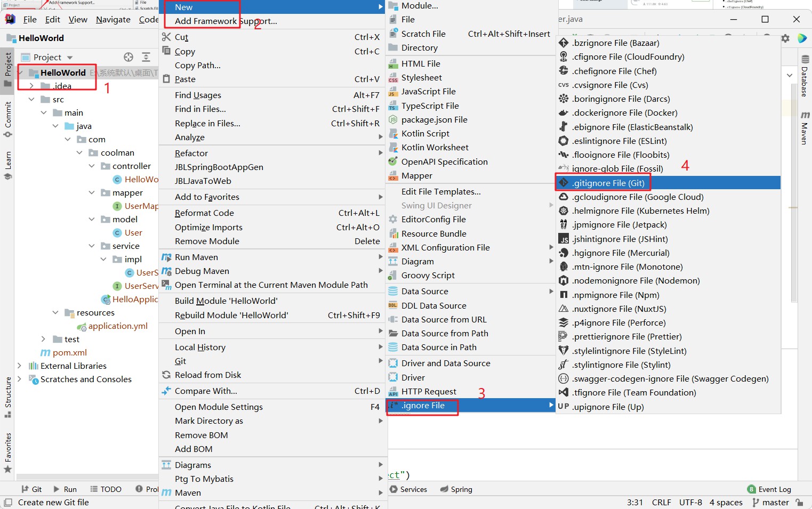Select application.yml in project tree
This screenshot has height=509, width=812.
[x=118, y=326]
